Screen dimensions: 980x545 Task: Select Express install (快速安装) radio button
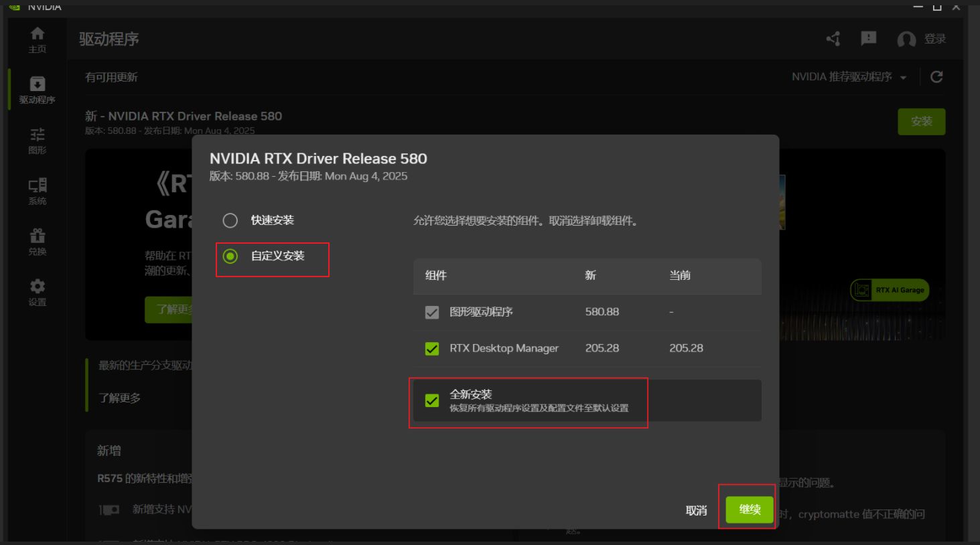tap(230, 220)
